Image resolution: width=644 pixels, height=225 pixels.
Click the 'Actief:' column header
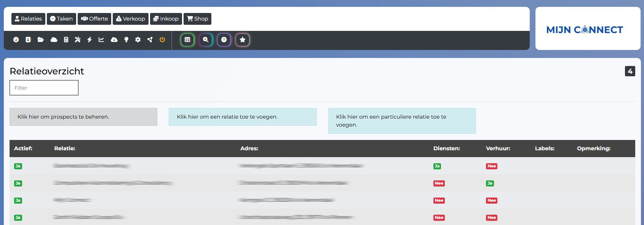pyautogui.click(x=23, y=148)
